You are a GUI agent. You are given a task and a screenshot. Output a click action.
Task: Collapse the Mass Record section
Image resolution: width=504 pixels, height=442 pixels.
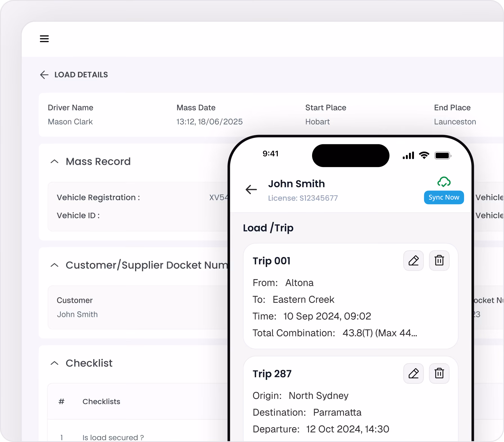click(54, 161)
